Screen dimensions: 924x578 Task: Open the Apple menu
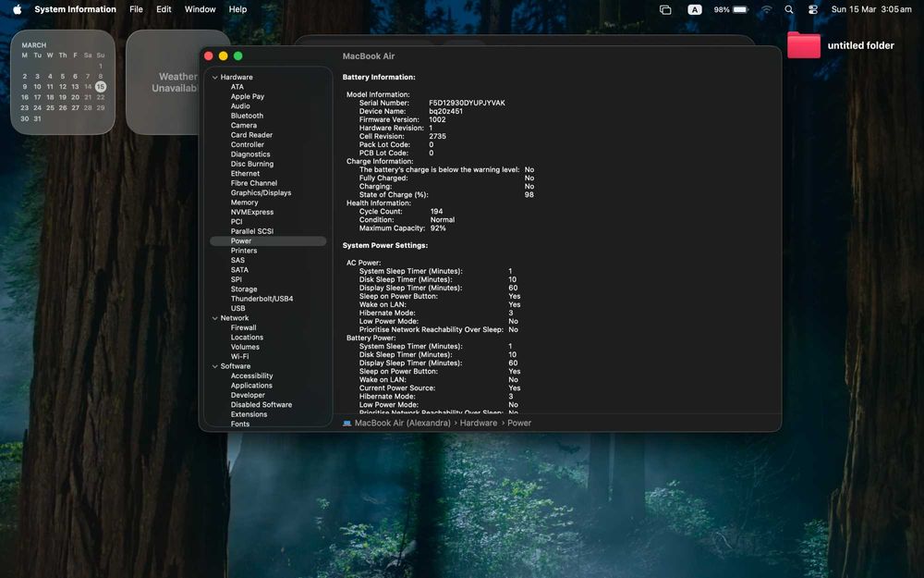[17, 9]
